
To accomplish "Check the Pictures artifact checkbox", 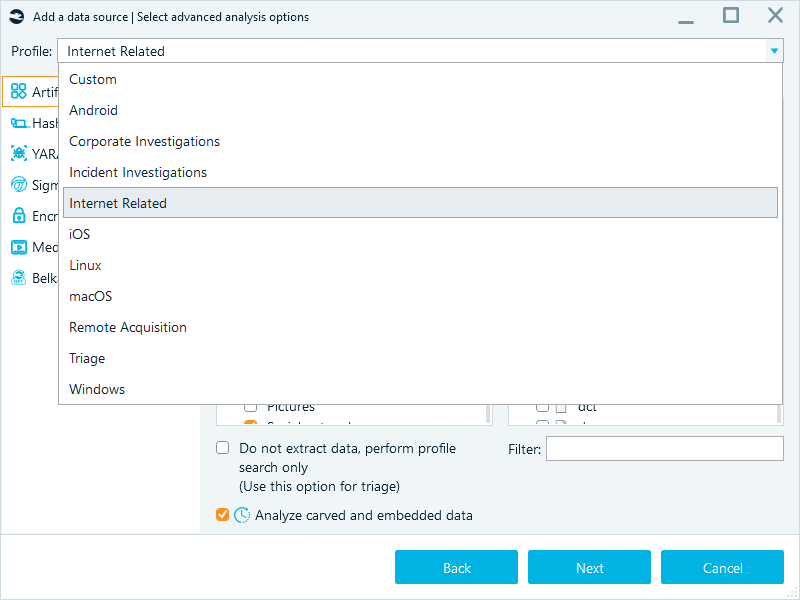I will (250, 406).
